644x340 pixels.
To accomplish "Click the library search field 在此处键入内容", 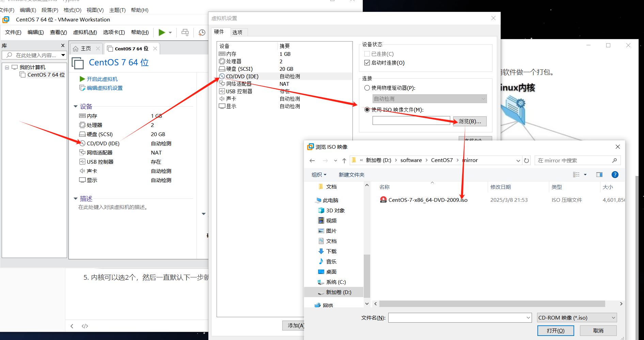I will pyautogui.click(x=34, y=55).
